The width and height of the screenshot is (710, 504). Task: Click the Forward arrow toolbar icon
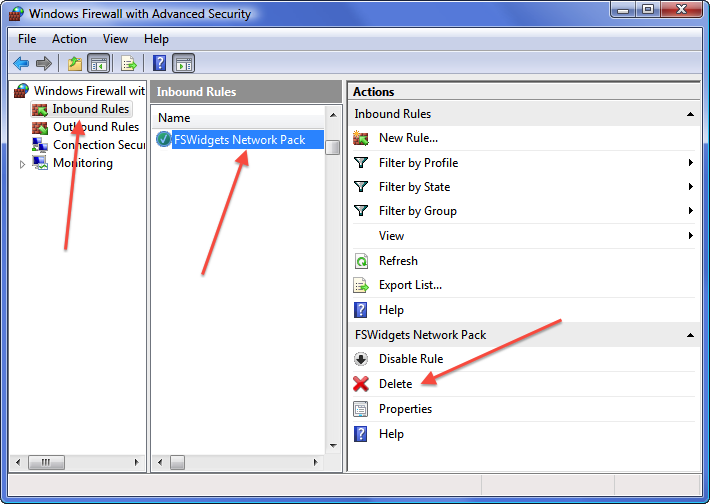pos(43,63)
